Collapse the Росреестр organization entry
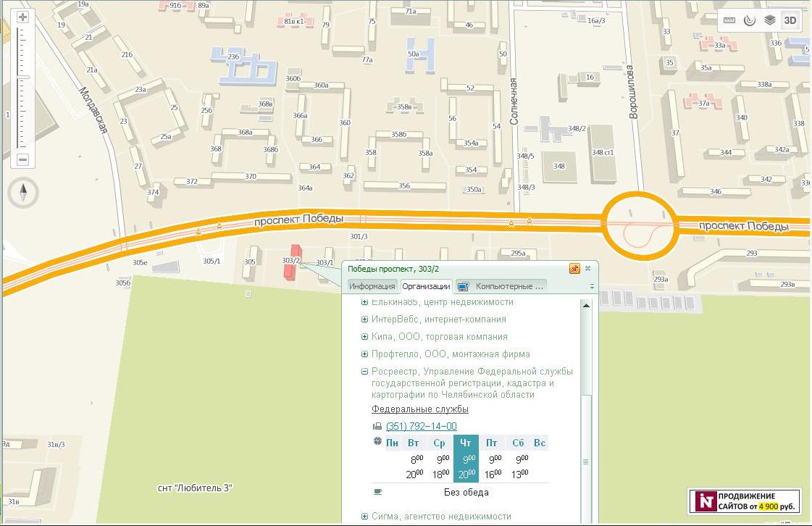812x526 pixels. (365, 372)
